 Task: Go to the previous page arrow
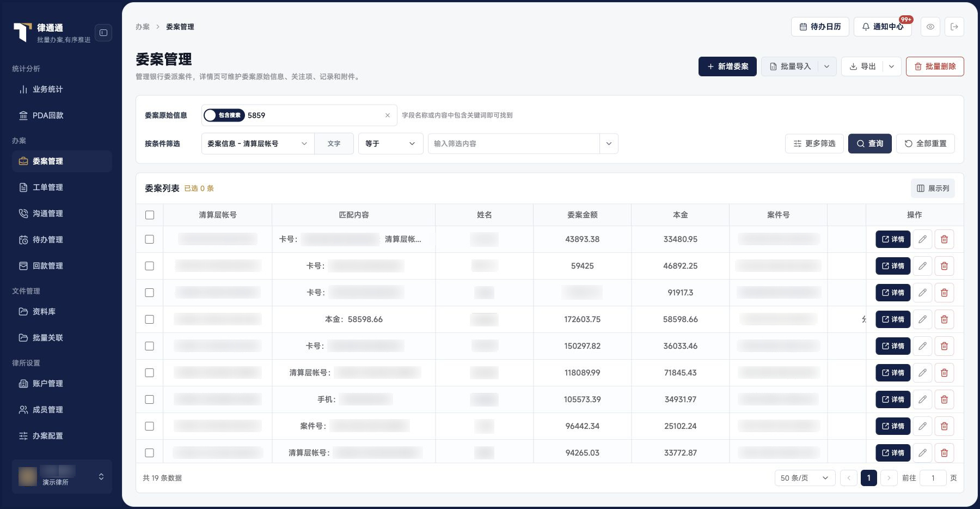[x=849, y=478]
